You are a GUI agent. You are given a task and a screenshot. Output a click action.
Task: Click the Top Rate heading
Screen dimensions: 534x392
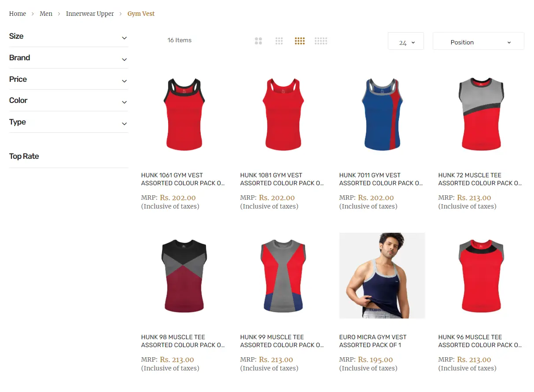[x=24, y=156]
